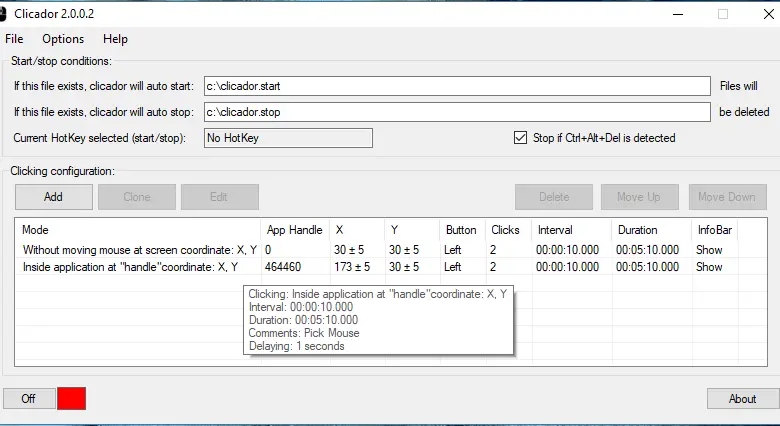780x426 pixels.
Task: Click Interval 00:00:10.000 in first row
Action: [x=568, y=250]
